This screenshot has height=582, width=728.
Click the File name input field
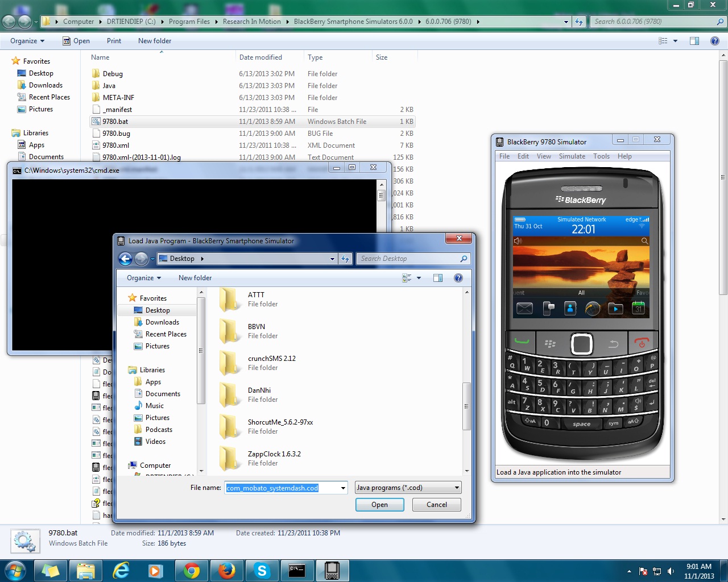point(282,488)
